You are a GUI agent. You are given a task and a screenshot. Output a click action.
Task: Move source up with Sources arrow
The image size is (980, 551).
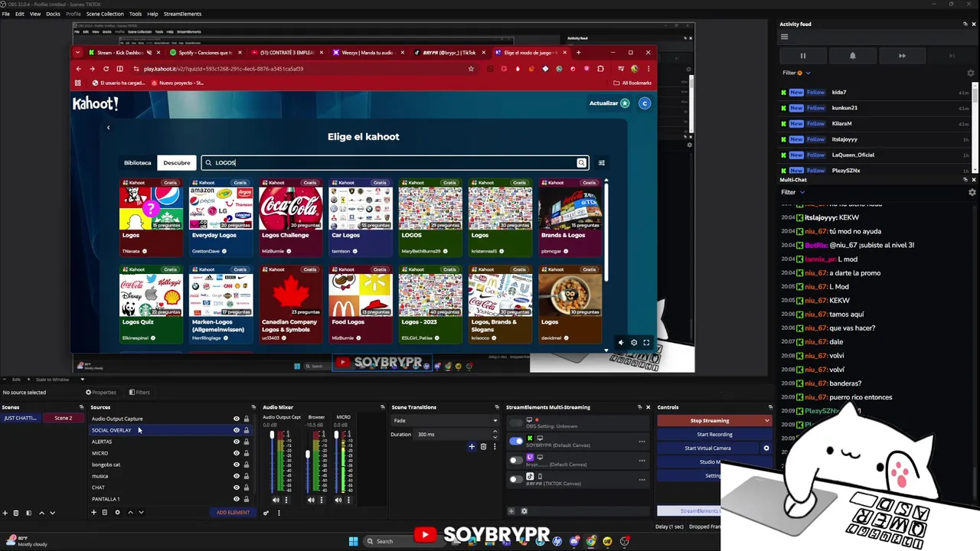pyautogui.click(x=130, y=513)
